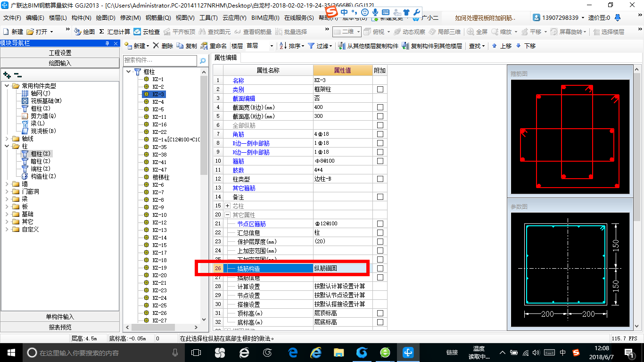
Task: Tick 附加 checkbox for 节点区箍筋 row
Action: [380, 224]
